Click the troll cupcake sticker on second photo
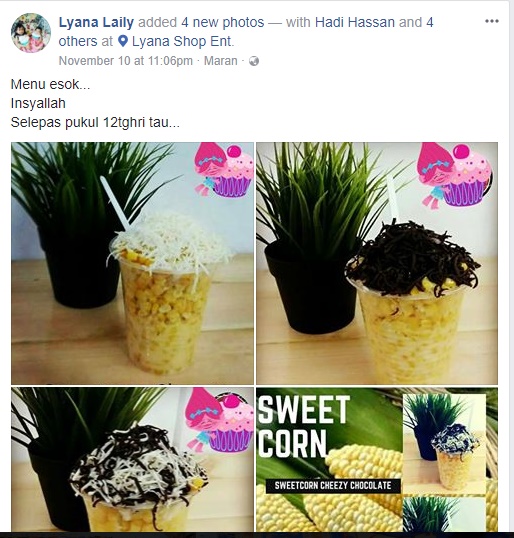The height and width of the screenshot is (538, 514). tap(454, 175)
